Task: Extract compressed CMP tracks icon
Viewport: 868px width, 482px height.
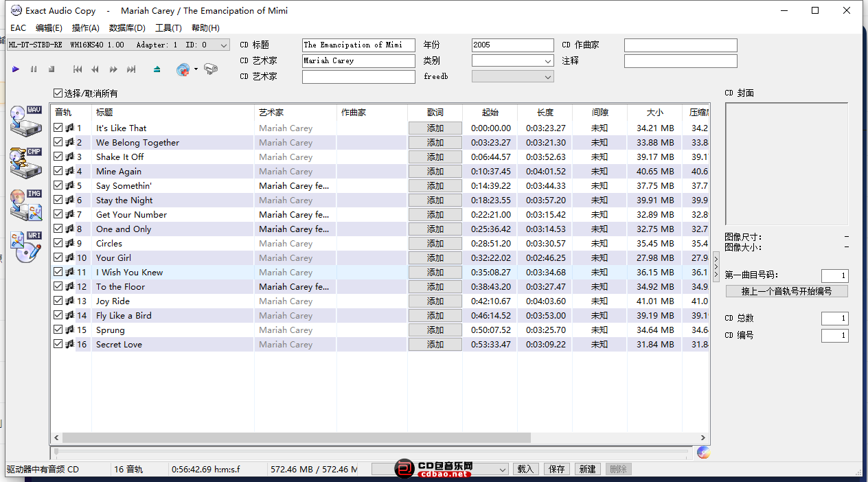Action: pos(26,163)
